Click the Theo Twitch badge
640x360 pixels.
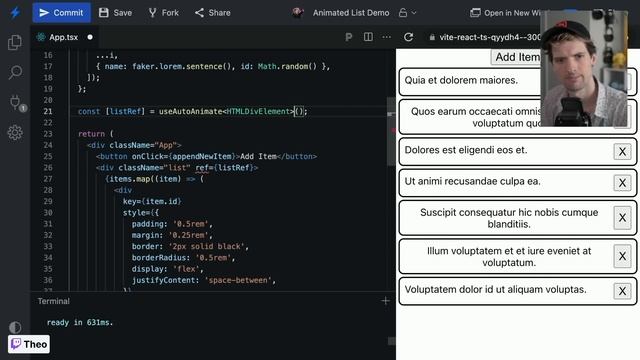coord(29,344)
